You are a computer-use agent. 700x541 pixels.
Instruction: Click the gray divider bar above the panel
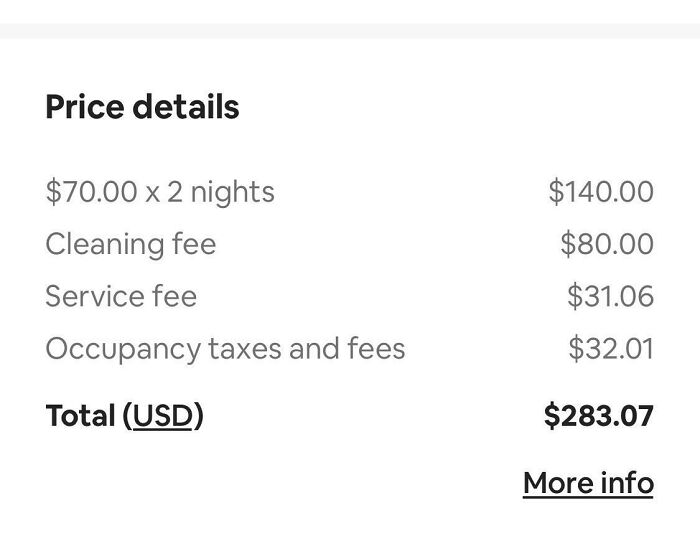(x=350, y=30)
